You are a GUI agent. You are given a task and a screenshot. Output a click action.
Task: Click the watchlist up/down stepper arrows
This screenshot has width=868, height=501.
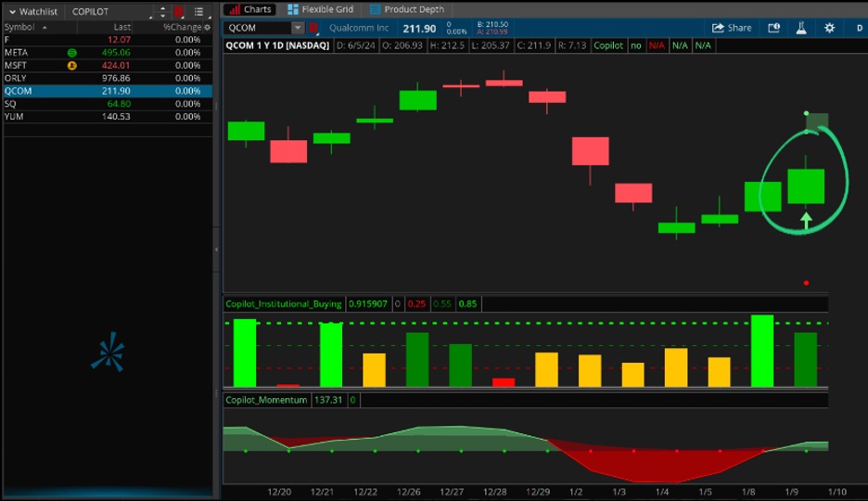pyautogui.click(x=163, y=12)
